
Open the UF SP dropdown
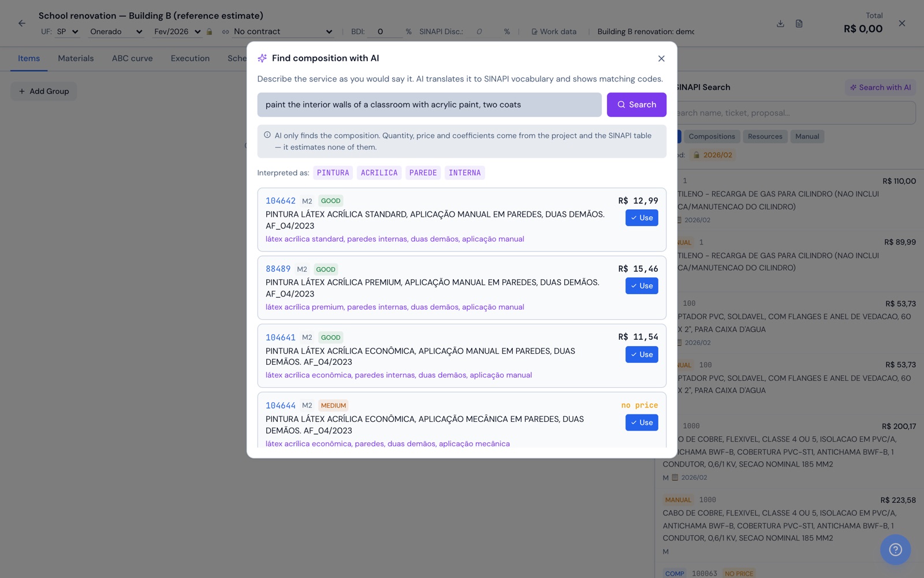[x=68, y=32]
